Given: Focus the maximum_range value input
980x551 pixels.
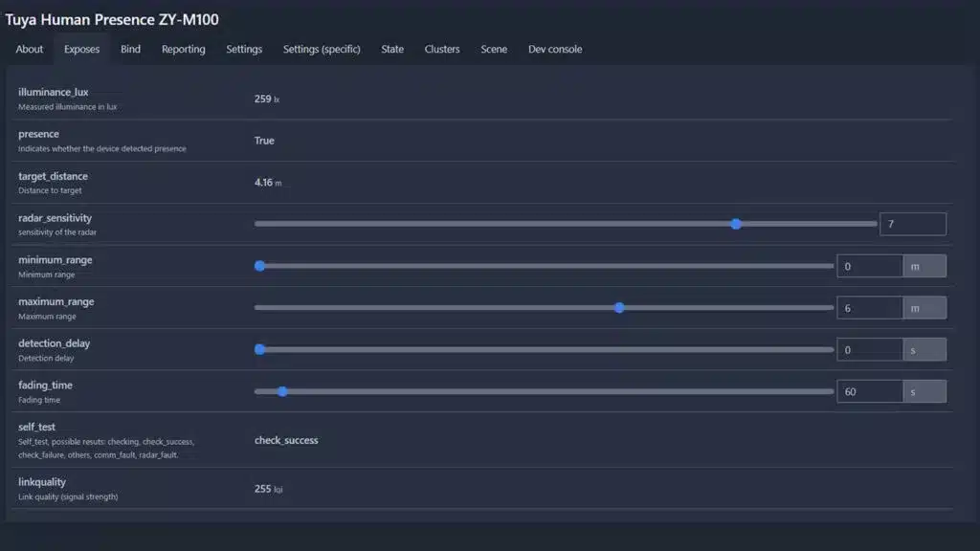Looking at the screenshot, I should point(869,308).
